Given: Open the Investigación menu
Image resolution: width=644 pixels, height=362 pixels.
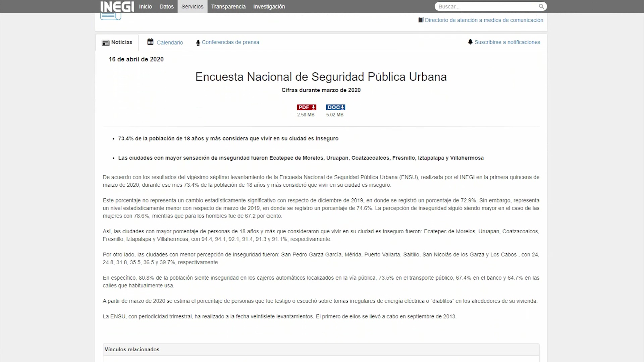Looking at the screenshot, I should click(x=269, y=6).
